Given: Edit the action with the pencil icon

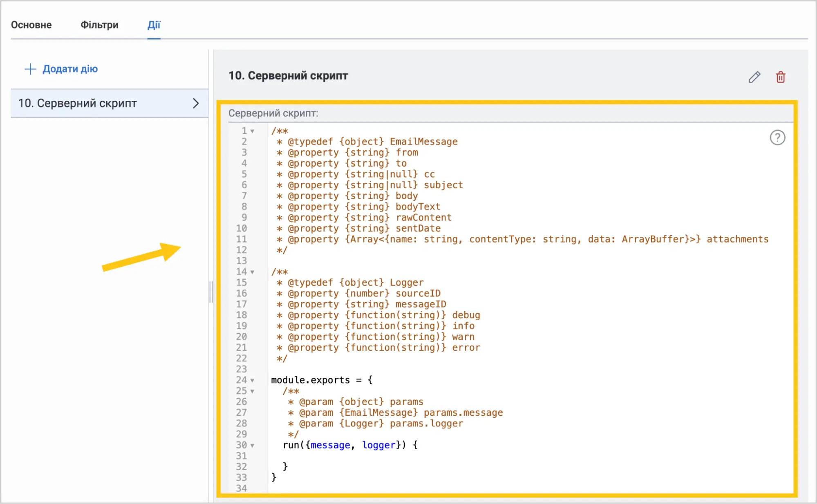Looking at the screenshot, I should tap(754, 77).
